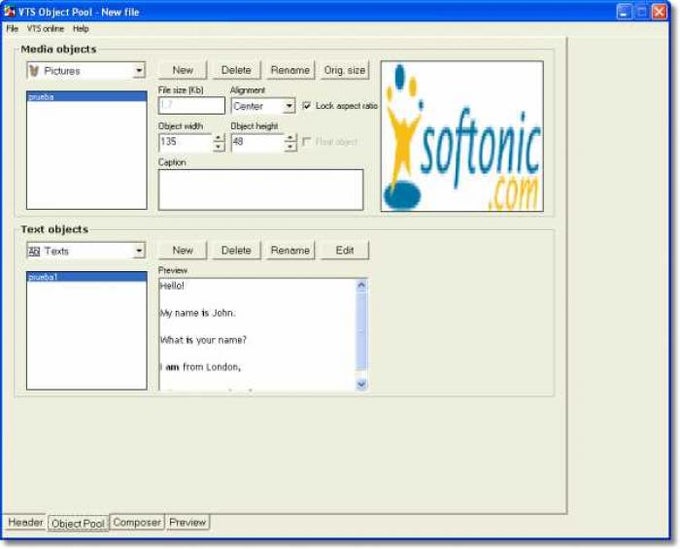Viewport: 680px width, 549px height.
Task: Click the File size field
Action: pyautogui.click(x=192, y=105)
